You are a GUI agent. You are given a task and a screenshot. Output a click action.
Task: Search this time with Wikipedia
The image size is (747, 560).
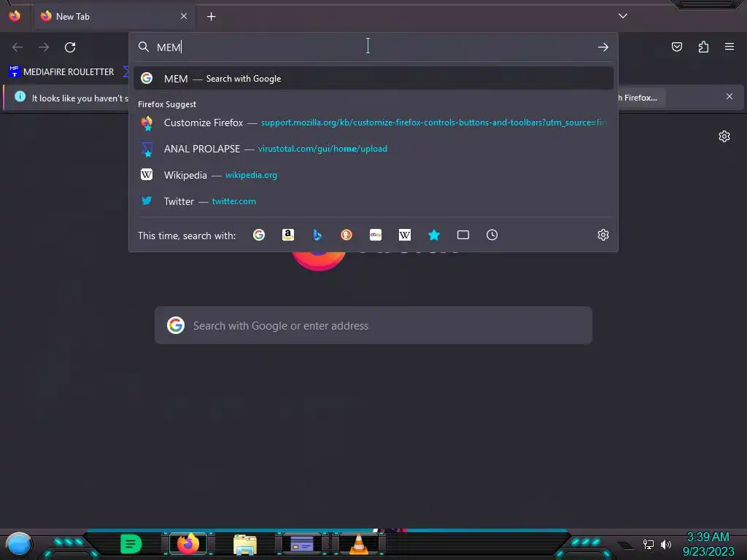click(404, 235)
